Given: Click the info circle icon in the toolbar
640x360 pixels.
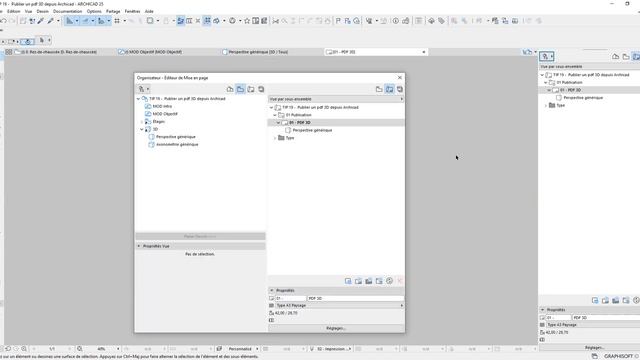Looking at the screenshot, I should point(396,21).
